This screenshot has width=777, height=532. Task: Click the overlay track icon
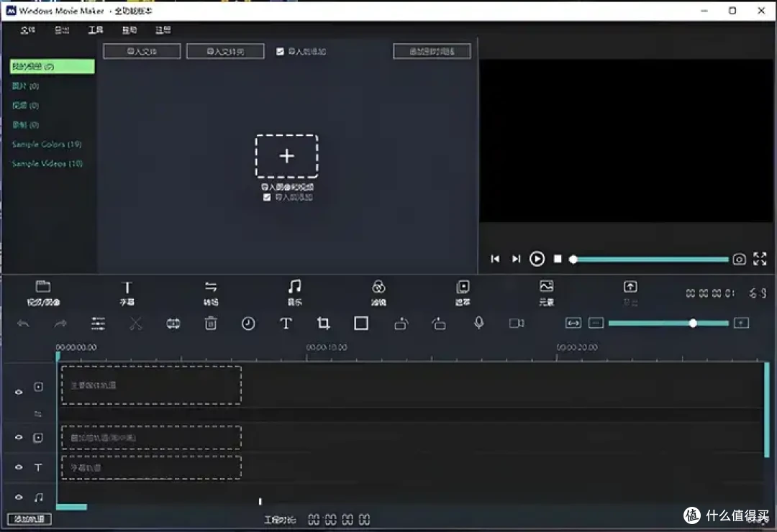(x=38, y=437)
